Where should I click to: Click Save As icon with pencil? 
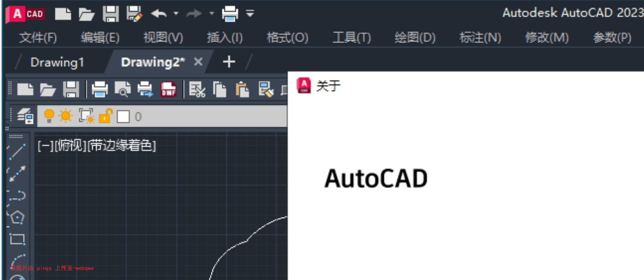click(x=134, y=14)
